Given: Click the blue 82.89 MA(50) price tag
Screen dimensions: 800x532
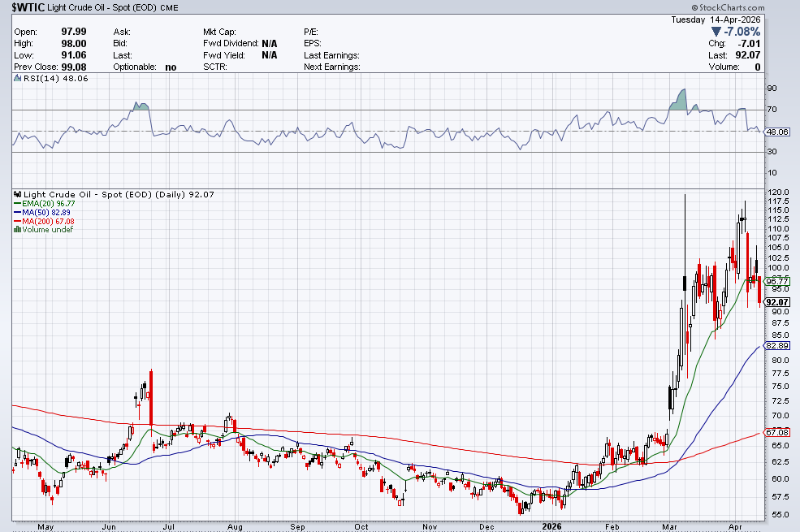Looking at the screenshot, I should pos(777,346).
